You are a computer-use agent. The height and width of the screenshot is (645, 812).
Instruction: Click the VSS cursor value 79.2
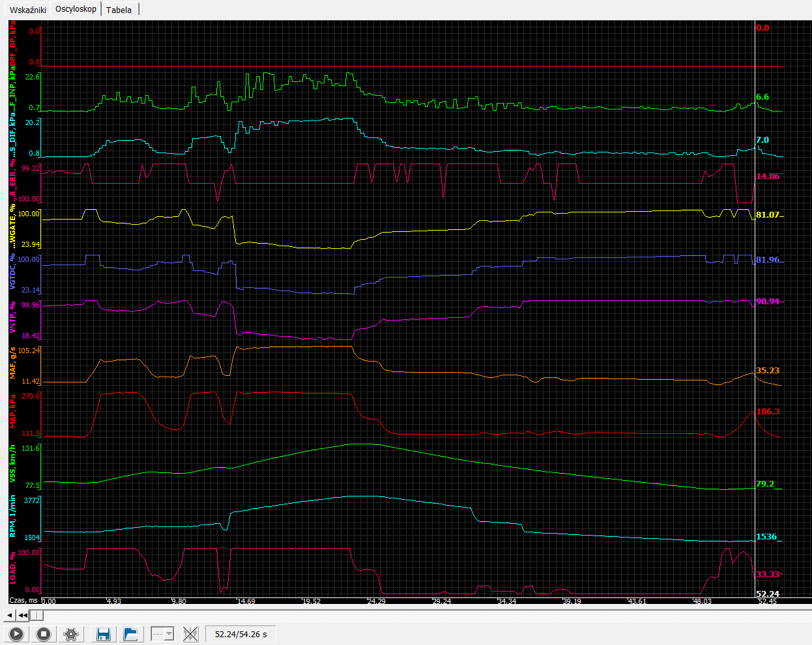click(x=765, y=484)
